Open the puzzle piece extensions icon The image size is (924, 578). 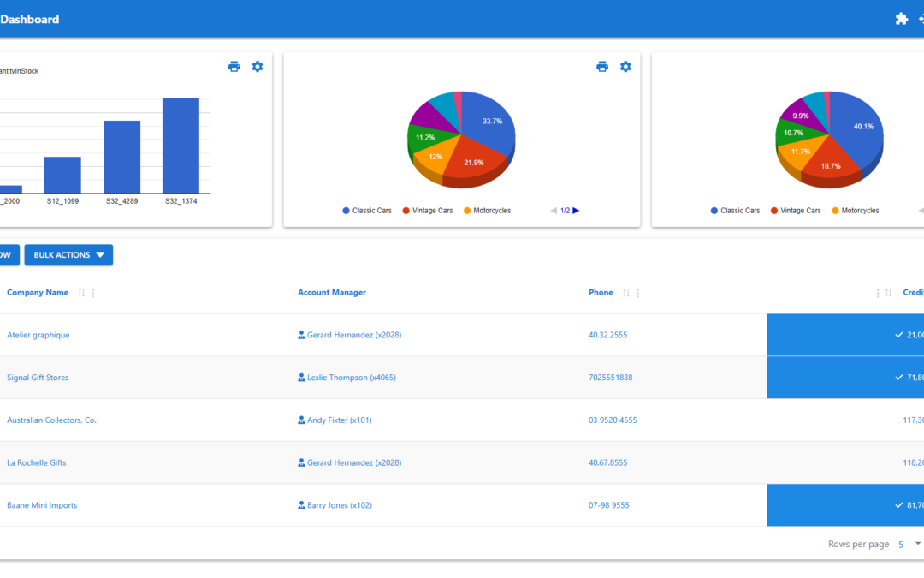[x=901, y=19]
